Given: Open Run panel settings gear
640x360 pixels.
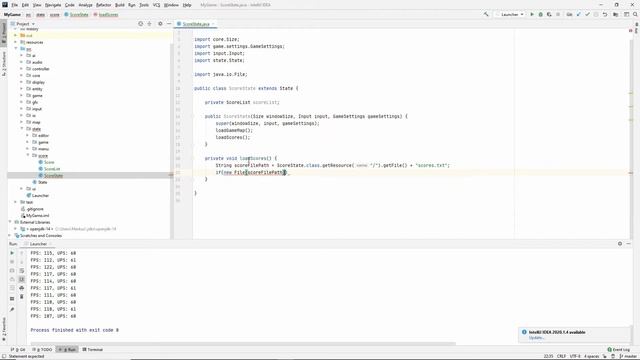Looking at the screenshot, I should click(x=620, y=244).
